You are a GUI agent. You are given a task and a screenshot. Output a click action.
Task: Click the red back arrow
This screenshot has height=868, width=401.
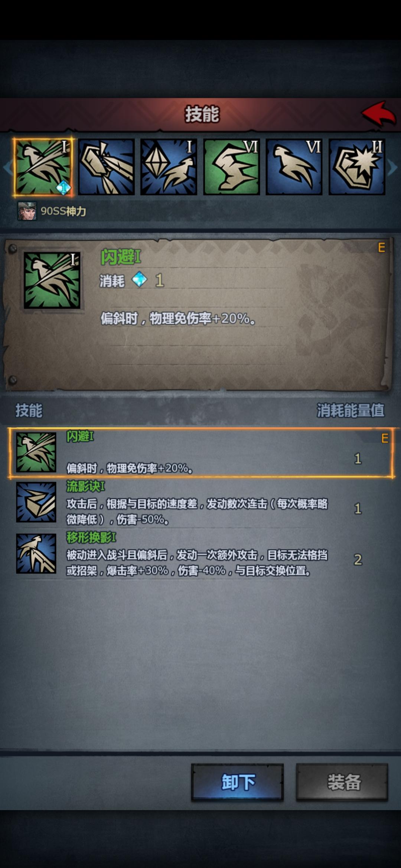(x=379, y=114)
